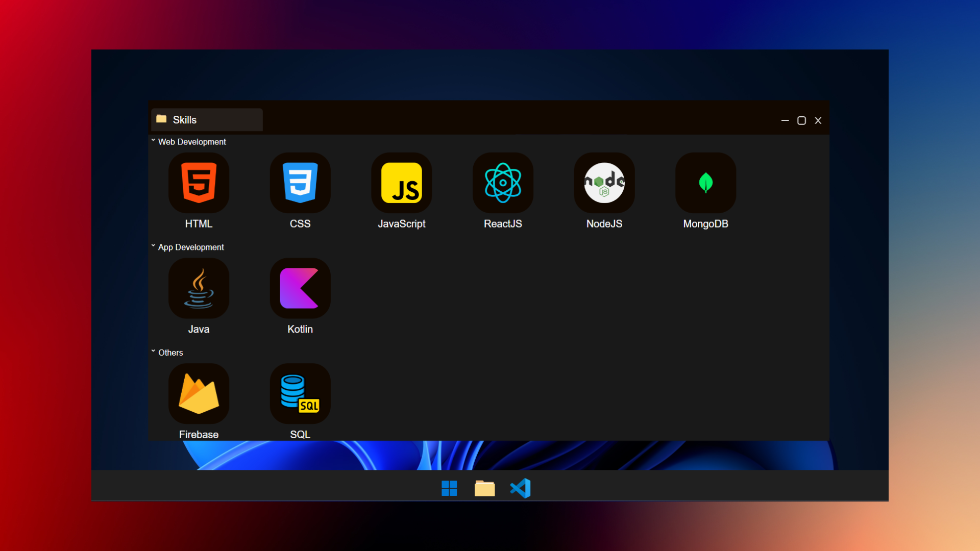Collapse the Others section

153,351
